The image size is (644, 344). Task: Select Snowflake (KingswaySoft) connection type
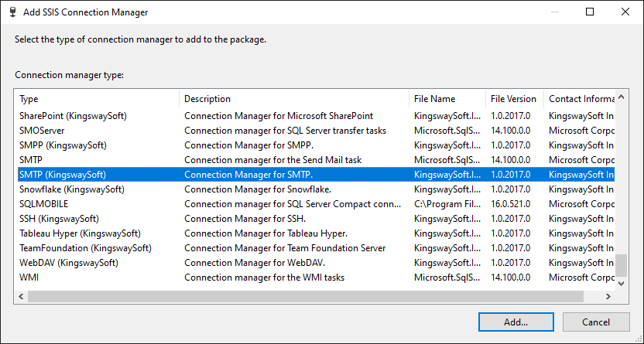[316, 189]
